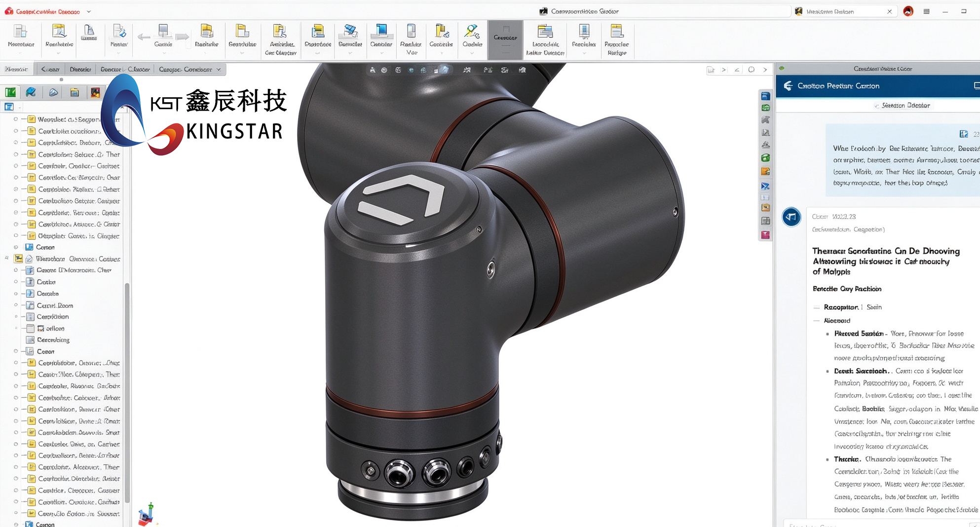Collapse the expanded group in the tree

coord(7,258)
